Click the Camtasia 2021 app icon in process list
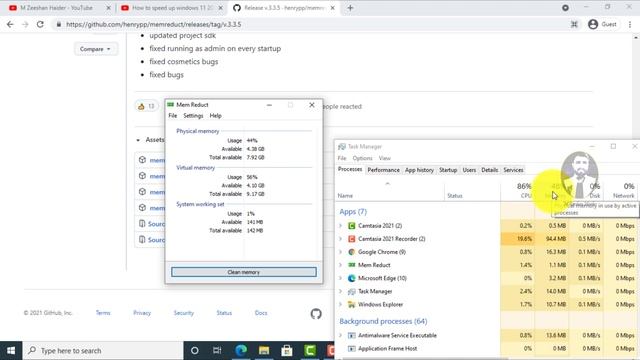The image size is (640, 360). click(x=351, y=226)
